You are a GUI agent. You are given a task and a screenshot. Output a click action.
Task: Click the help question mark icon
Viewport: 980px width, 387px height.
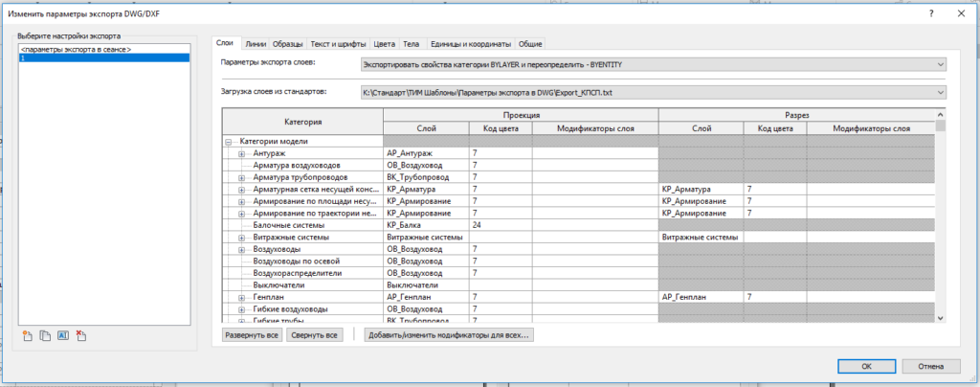point(931,13)
